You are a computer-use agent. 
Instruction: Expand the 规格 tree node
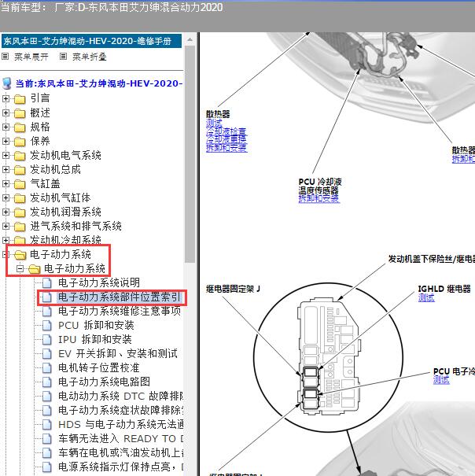click(6, 127)
